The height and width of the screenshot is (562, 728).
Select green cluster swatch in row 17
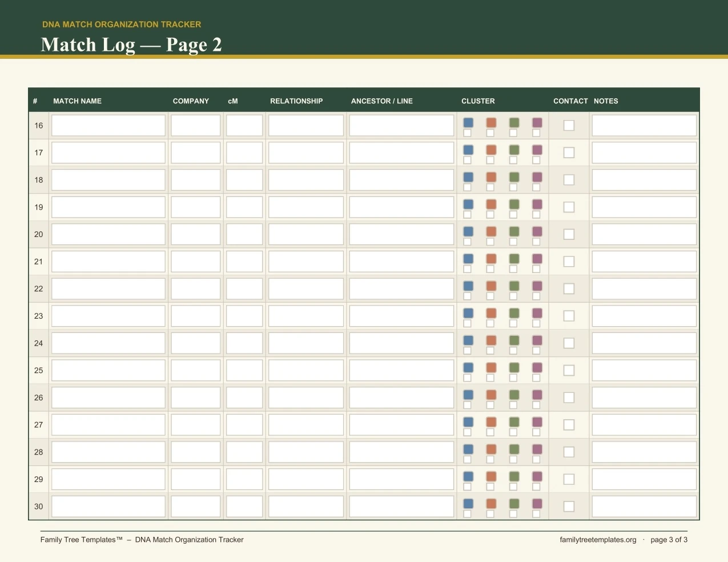pyautogui.click(x=514, y=150)
